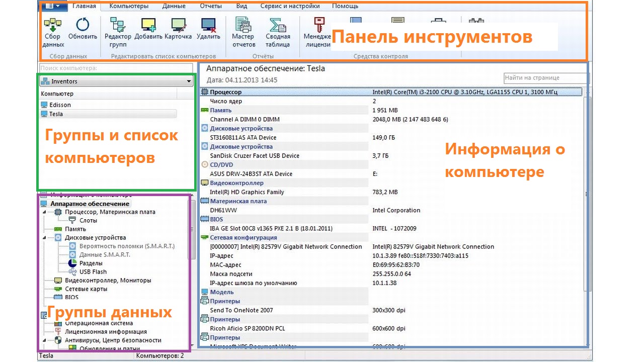This screenshot has width=644, height=362.
Task: Click the Сетевая конфигурация icon in info panel
Action: click(x=204, y=237)
